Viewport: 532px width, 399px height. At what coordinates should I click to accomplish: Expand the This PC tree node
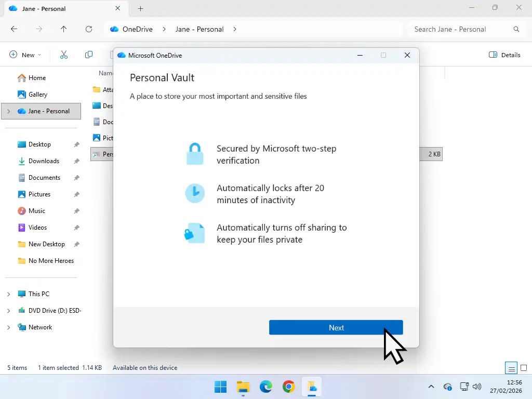tap(8, 294)
